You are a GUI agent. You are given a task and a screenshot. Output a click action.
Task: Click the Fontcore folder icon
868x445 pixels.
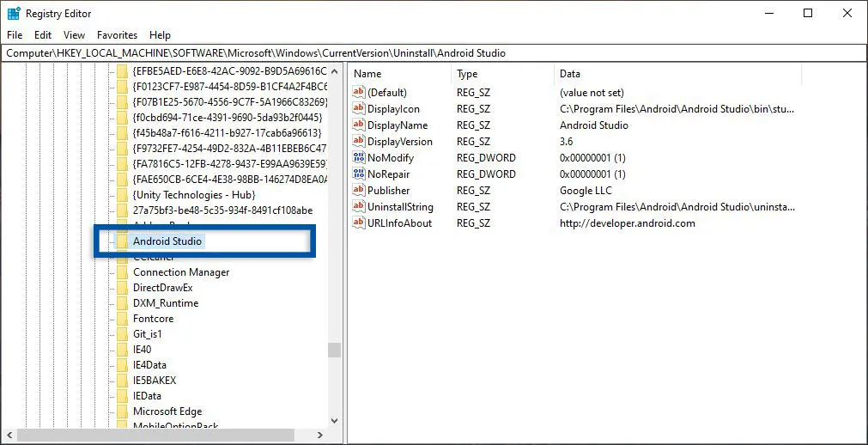pos(122,319)
